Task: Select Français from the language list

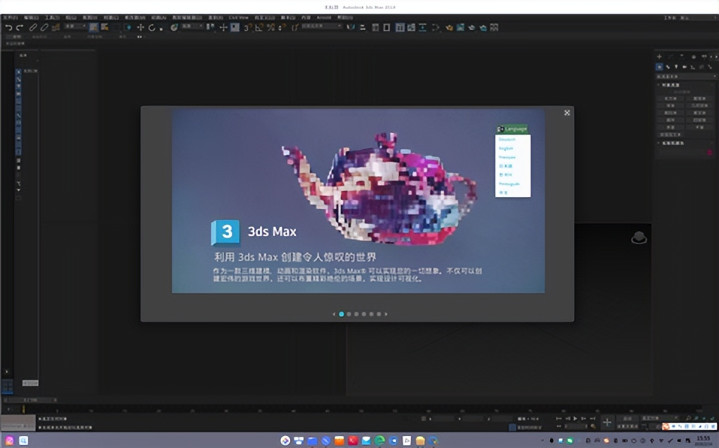Action: pos(507,157)
